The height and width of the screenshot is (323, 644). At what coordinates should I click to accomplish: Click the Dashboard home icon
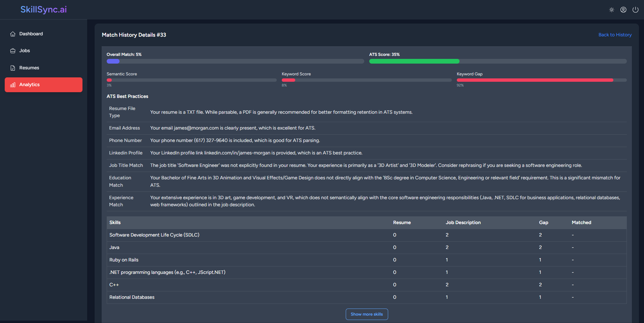[x=13, y=34]
